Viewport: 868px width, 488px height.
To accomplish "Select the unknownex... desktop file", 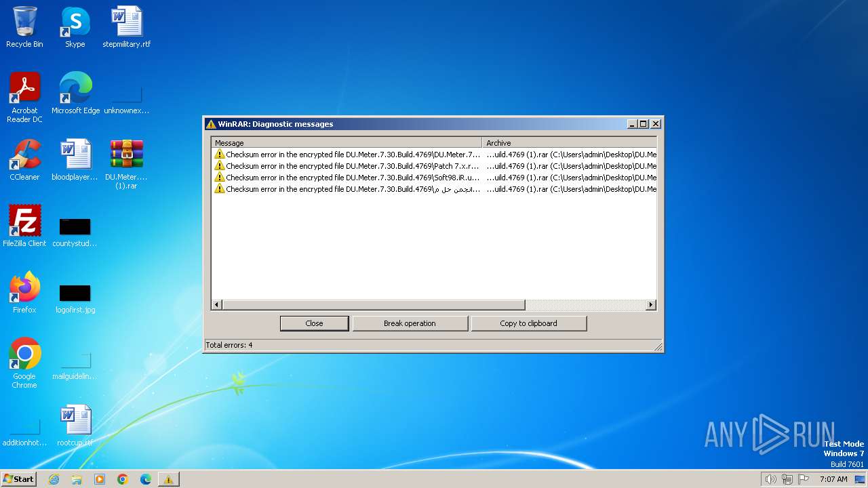I will pos(127,100).
